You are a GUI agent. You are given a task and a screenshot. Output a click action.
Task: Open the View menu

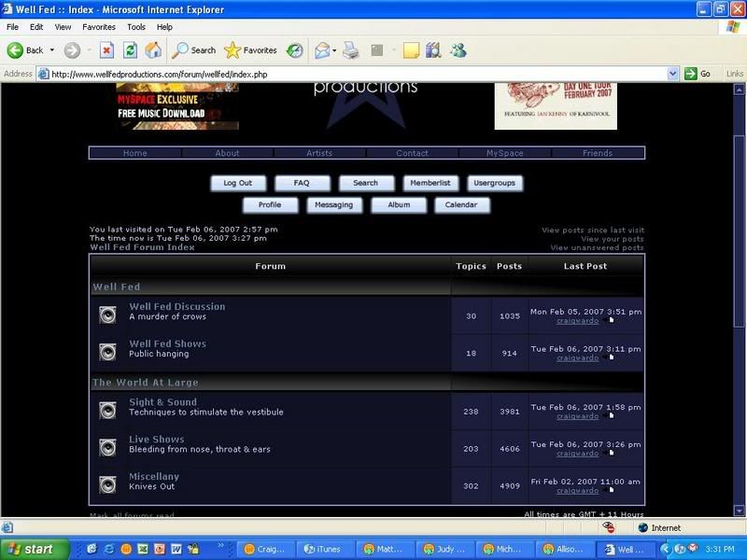coord(63,27)
